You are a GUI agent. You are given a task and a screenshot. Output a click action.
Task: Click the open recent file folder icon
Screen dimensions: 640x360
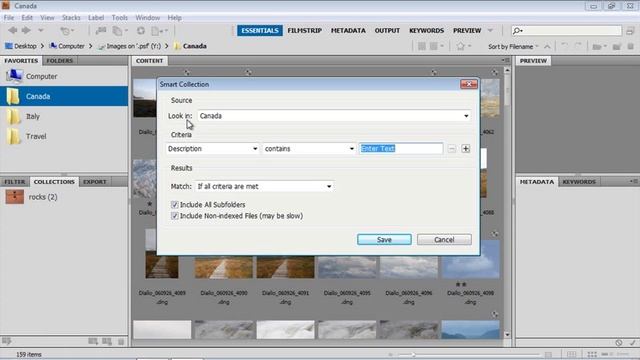point(597,47)
